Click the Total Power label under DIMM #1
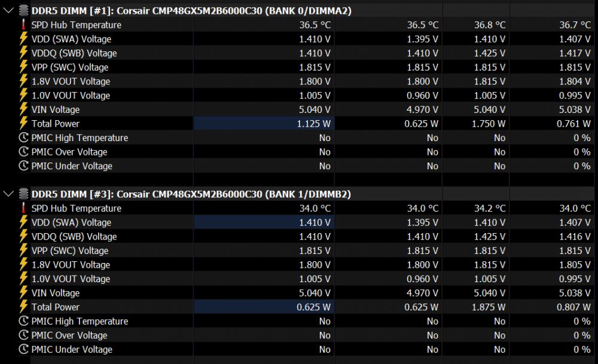 (x=55, y=124)
